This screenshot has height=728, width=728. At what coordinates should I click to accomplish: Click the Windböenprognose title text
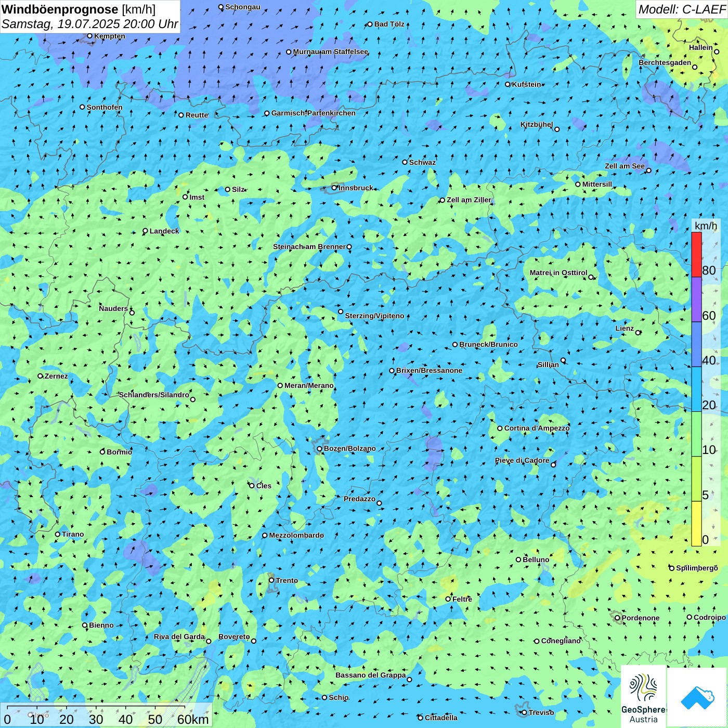pos(60,9)
